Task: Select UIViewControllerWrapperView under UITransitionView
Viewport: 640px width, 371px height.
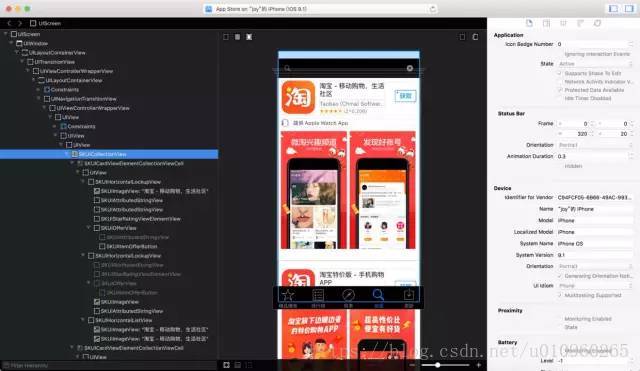Action: point(76,71)
